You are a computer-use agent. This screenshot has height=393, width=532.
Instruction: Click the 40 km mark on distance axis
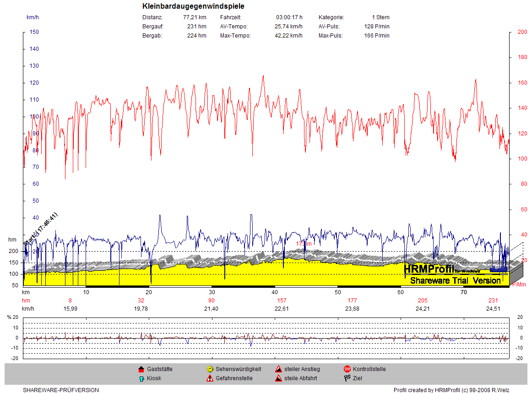275,292
